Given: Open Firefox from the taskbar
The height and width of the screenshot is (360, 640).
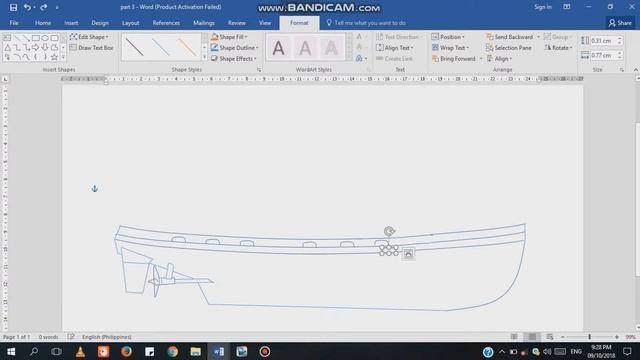Looking at the screenshot, I should [x=126, y=351].
